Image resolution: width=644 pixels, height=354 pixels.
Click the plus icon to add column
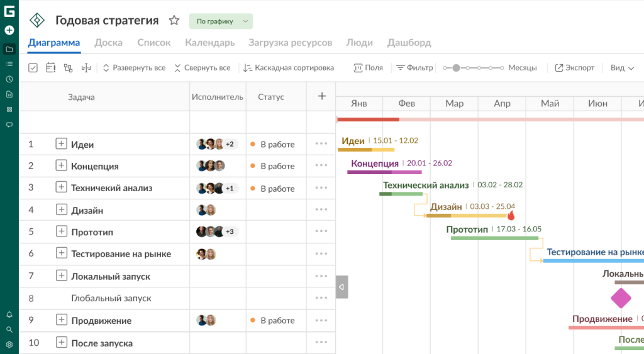coord(321,96)
